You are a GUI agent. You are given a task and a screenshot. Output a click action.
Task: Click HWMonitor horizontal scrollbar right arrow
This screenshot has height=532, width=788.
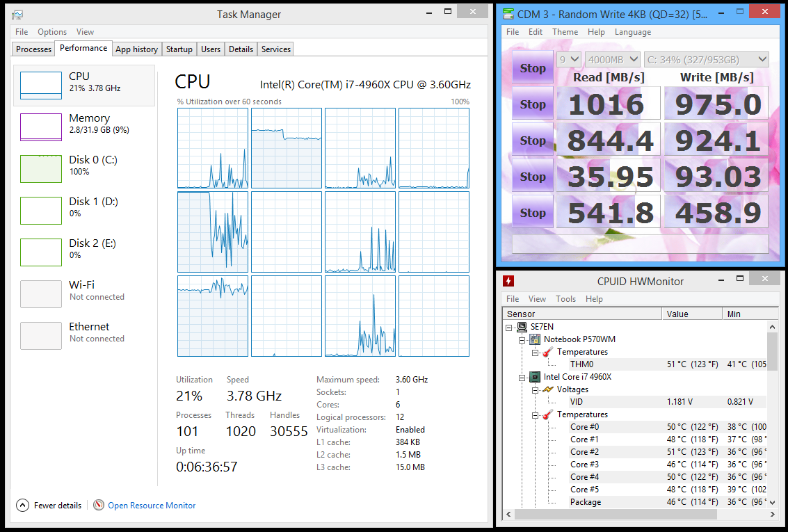pyautogui.click(x=773, y=514)
